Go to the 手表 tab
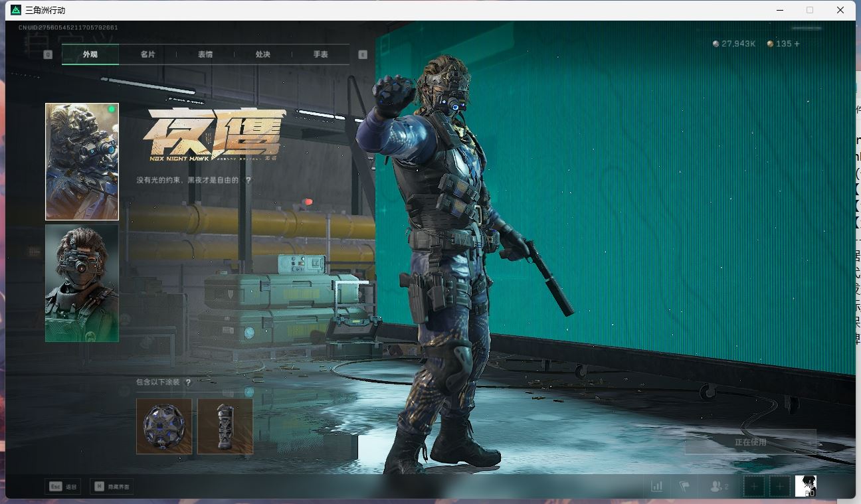Image resolution: width=861 pixels, height=504 pixels. pos(321,54)
